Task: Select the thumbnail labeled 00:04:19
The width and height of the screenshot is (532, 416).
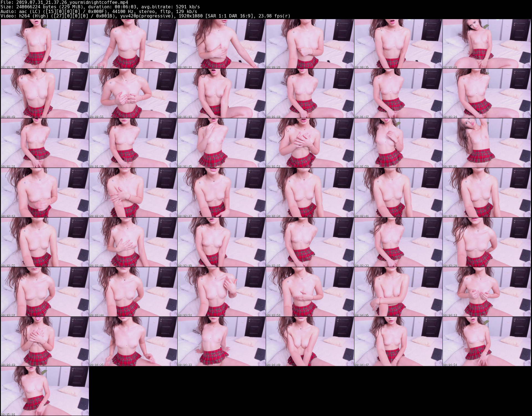Action: (45, 341)
